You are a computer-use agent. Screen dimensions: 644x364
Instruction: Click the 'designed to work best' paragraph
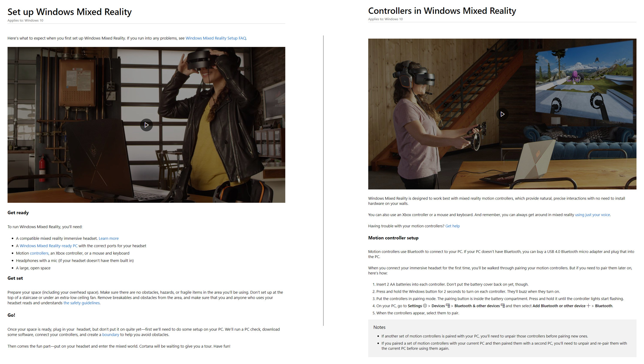pyautogui.click(x=496, y=201)
